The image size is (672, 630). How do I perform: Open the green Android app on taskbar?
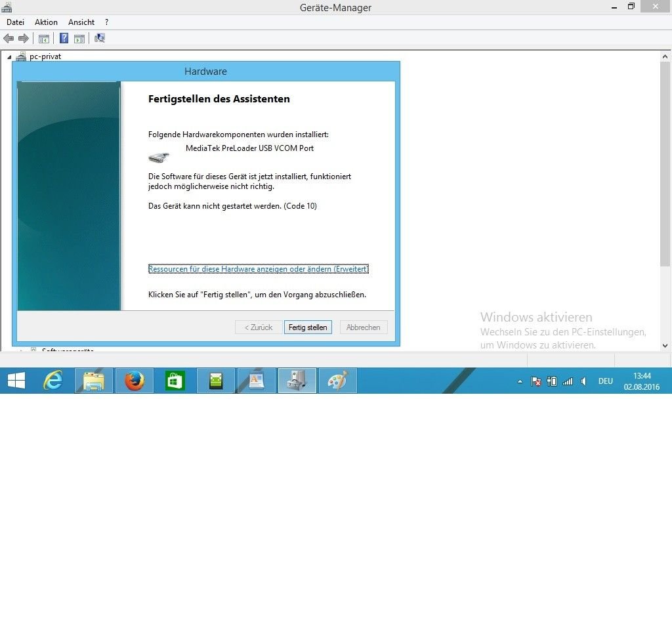[x=215, y=381]
